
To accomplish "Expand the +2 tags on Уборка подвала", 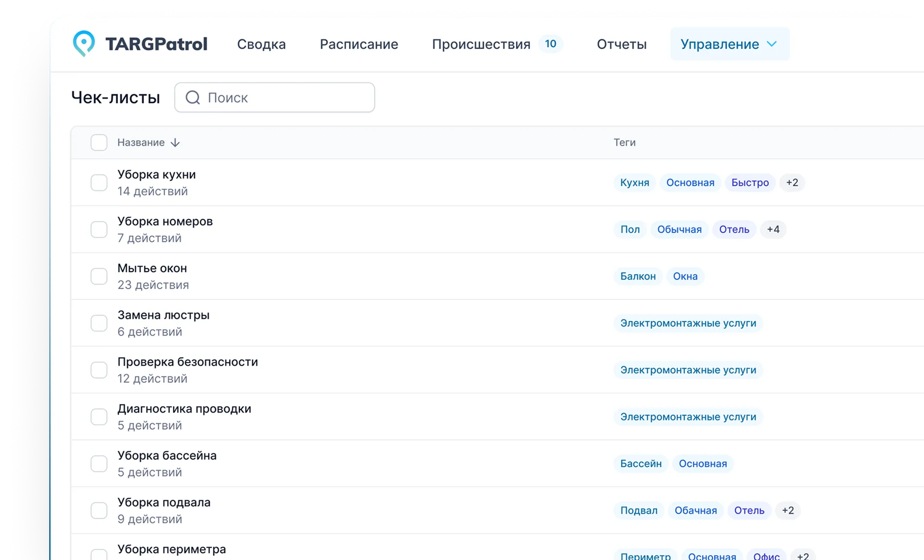I will coord(787,510).
